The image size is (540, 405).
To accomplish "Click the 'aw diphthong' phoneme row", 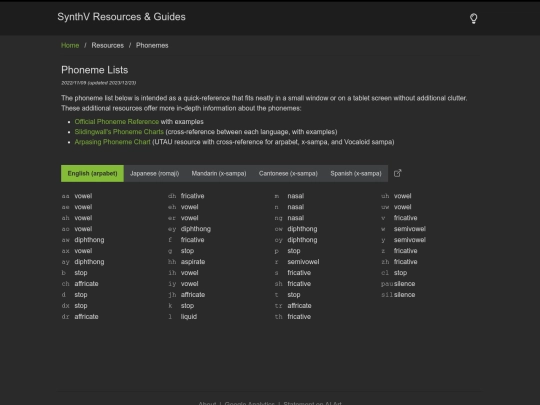I will 83,240.
